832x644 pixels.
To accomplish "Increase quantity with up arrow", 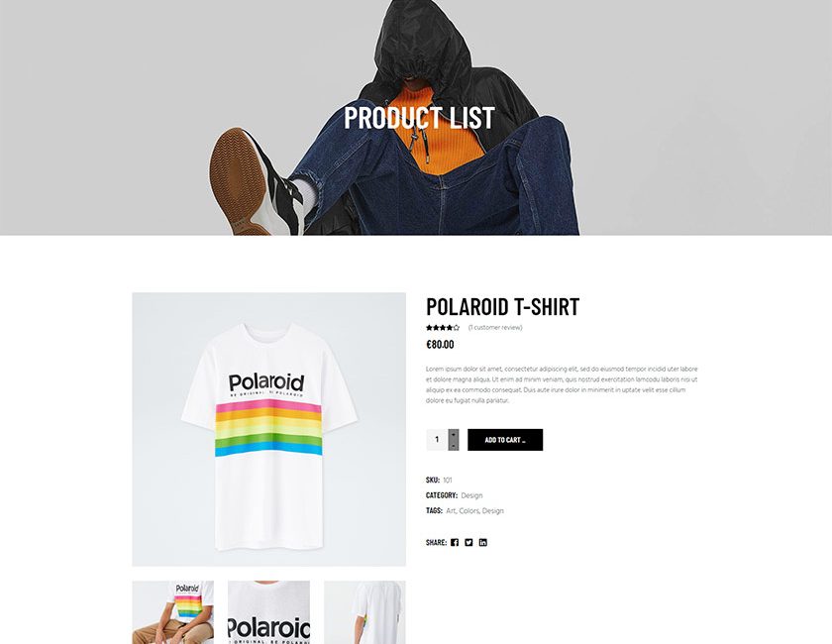I will click(x=454, y=434).
